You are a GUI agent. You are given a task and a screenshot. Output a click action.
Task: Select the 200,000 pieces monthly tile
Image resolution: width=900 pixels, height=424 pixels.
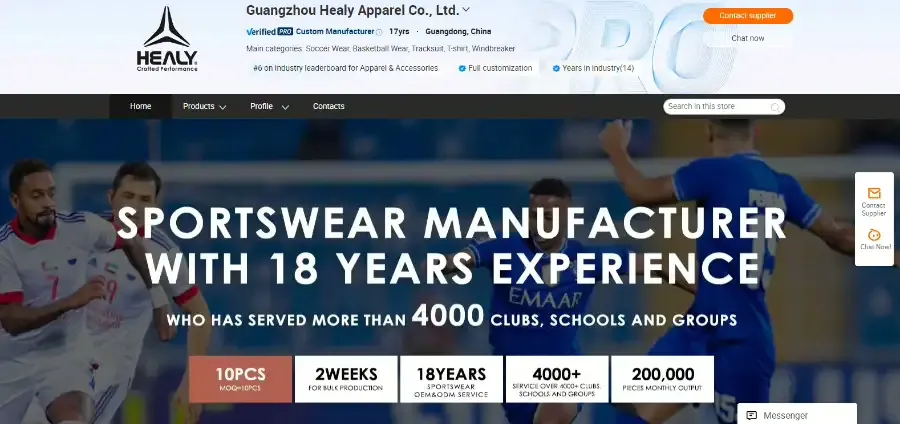662,379
